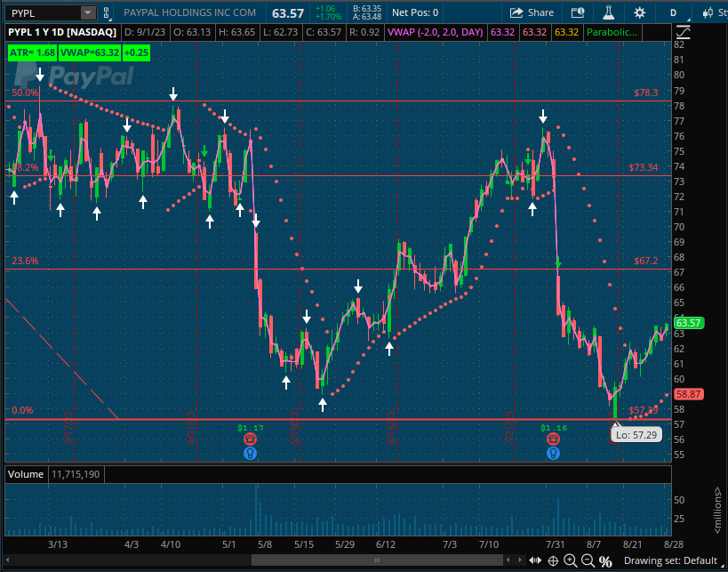This screenshot has width=728, height=572.
Task: Click the May earnings phone icon
Action: pos(250,439)
